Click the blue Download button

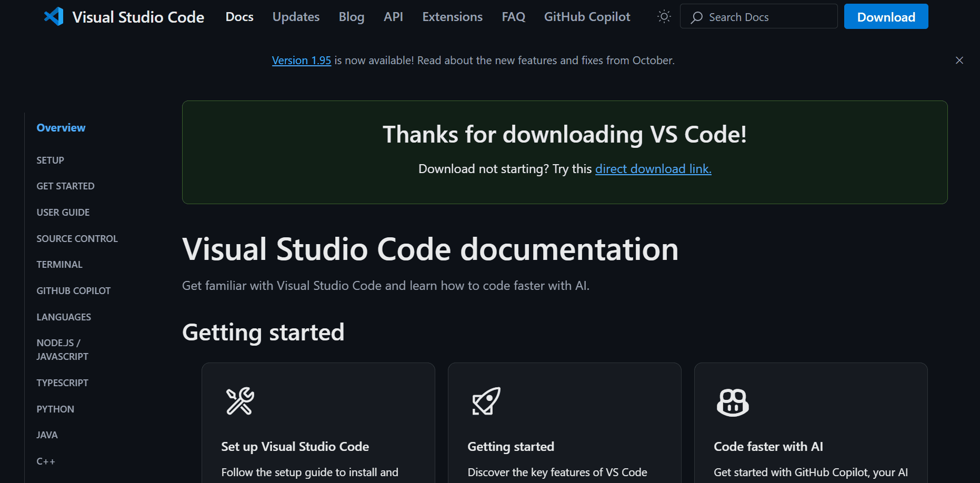tap(886, 16)
